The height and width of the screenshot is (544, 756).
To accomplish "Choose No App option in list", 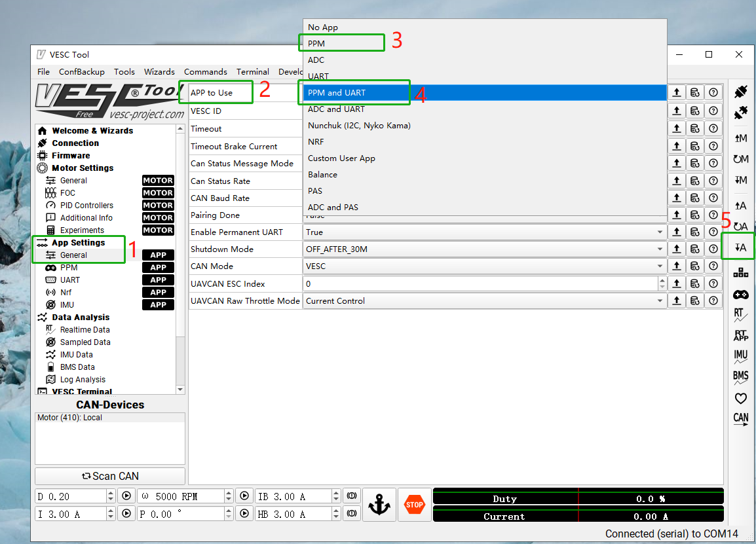I will pos(485,27).
